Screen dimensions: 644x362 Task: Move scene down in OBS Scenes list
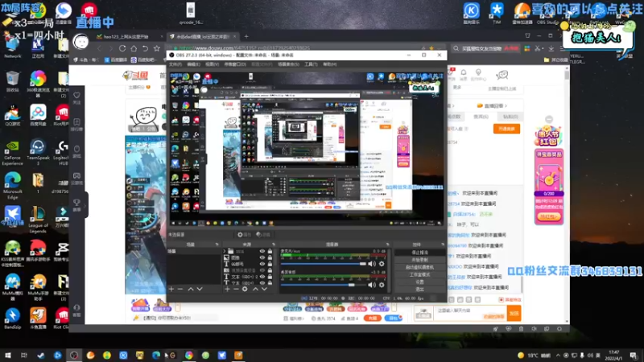coord(200,290)
